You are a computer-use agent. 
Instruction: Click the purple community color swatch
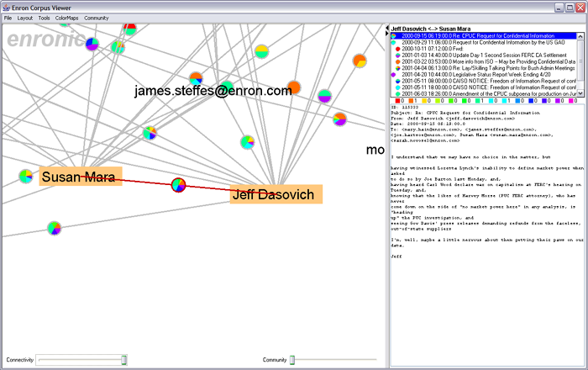click(558, 101)
